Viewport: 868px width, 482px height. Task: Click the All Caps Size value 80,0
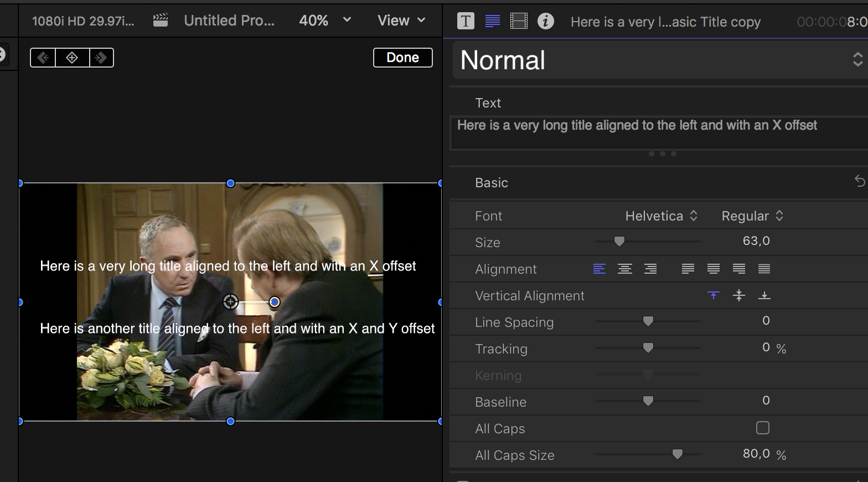tap(756, 454)
